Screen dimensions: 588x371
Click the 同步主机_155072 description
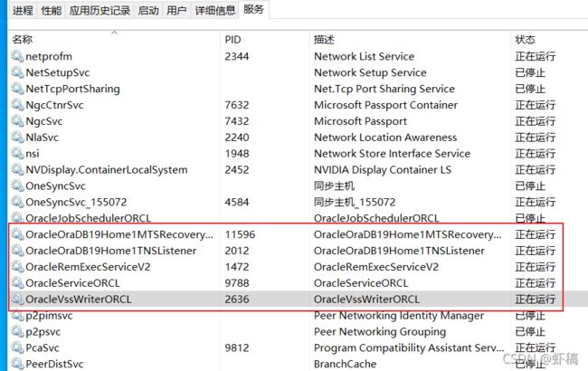click(355, 202)
